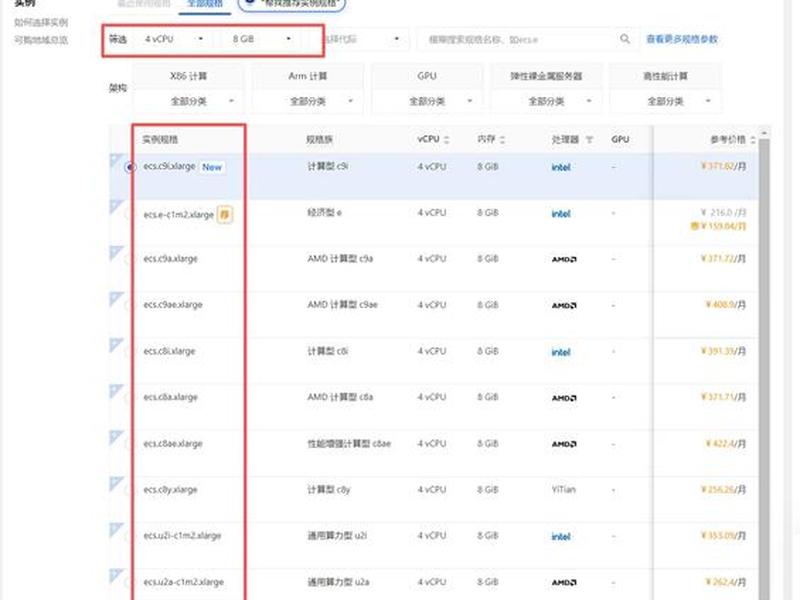Select the ecs.c8i.xlarge radio button
The height and width of the screenshot is (600, 800).
(129, 352)
